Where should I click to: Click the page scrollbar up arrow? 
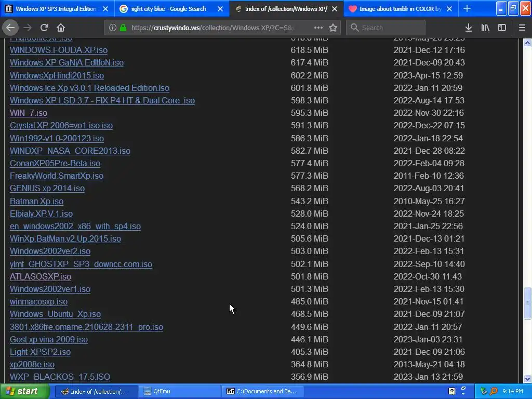point(527,43)
